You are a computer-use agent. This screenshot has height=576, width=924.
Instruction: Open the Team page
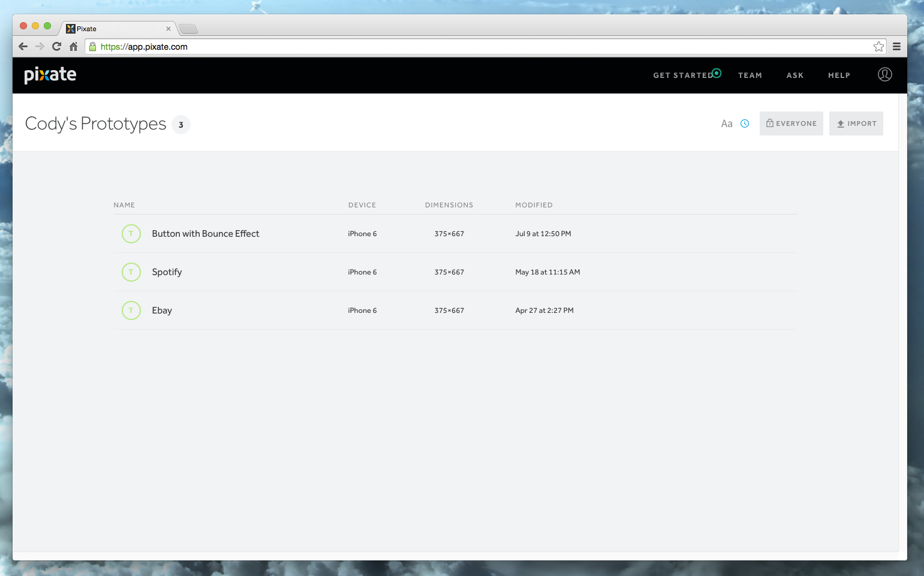pos(750,76)
